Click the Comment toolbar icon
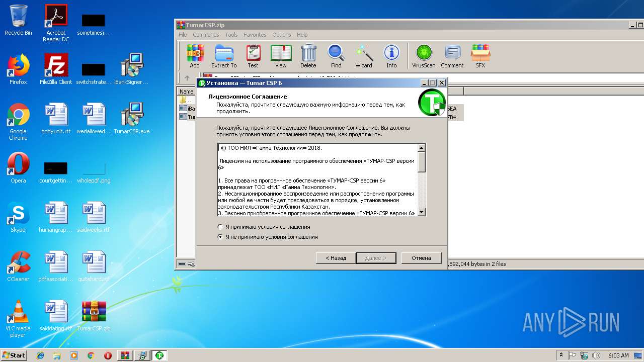Viewport: 644px width, 362px height. pos(452,56)
